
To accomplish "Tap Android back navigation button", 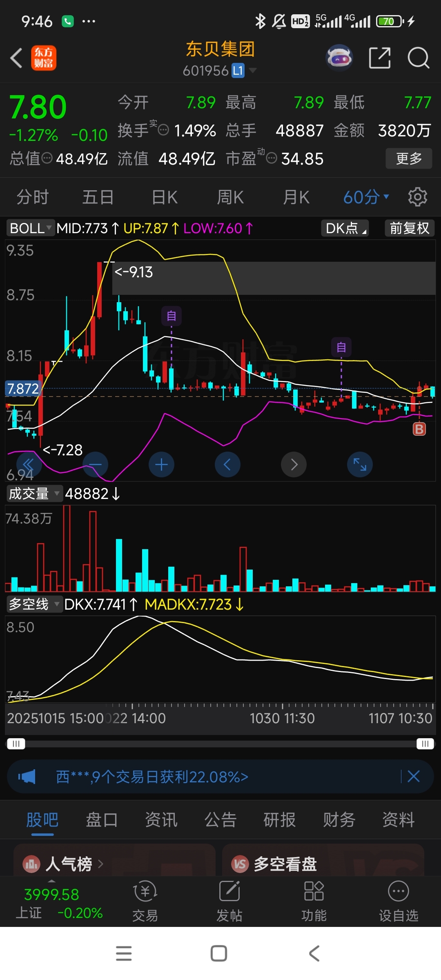I will [314, 953].
